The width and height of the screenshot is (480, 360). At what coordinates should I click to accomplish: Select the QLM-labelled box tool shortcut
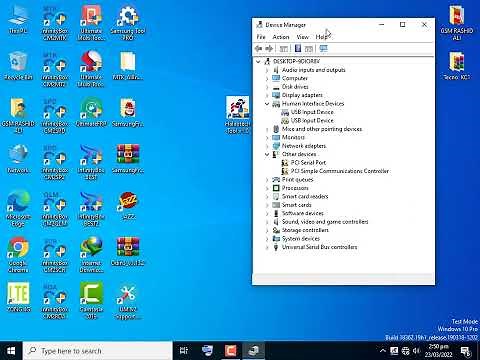pos(55,209)
